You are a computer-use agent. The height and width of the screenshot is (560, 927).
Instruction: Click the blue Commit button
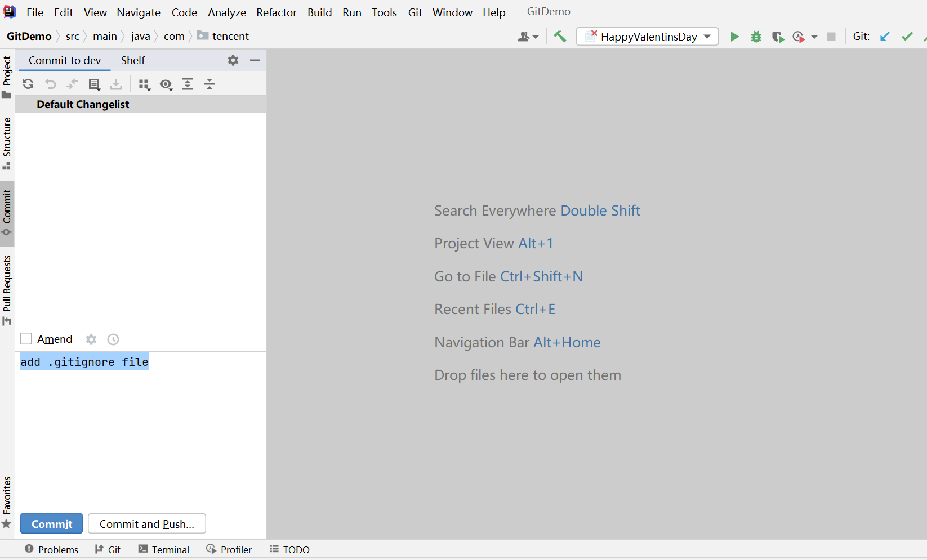coord(52,524)
